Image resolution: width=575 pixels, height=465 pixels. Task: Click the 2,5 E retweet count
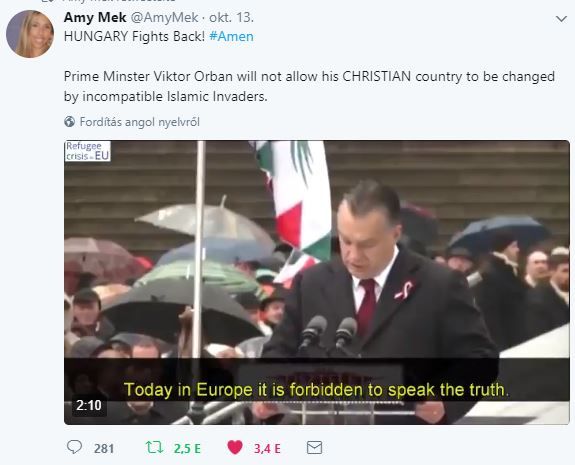click(x=187, y=448)
